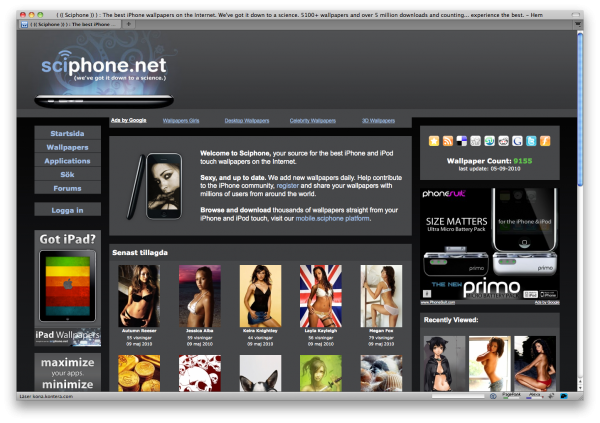The image size is (600, 423).
Task: Open the anime girl recently viewed thumbnail
Action: pyautogui.click(x=445, y=363)
